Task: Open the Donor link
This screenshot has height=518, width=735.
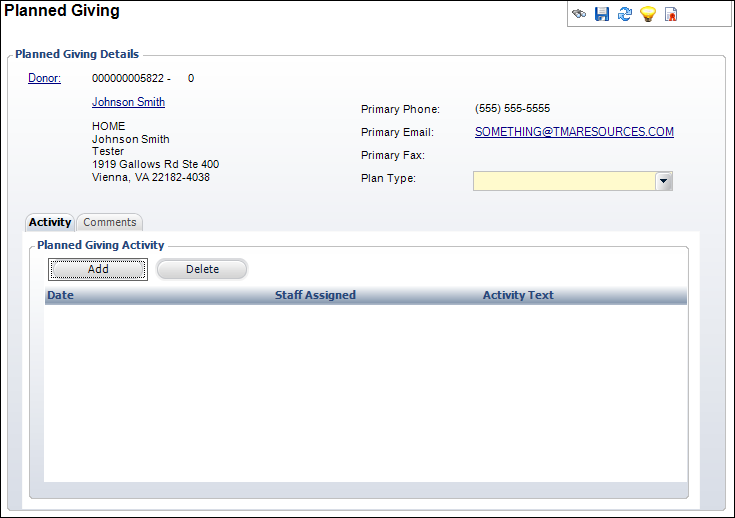Action: tap(45, 78)
